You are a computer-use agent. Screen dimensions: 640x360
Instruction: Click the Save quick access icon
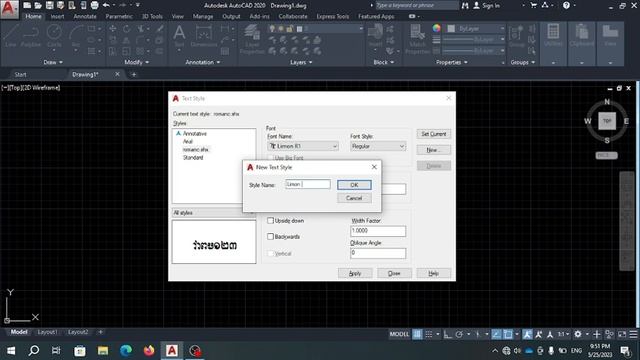tap(49, 5)
